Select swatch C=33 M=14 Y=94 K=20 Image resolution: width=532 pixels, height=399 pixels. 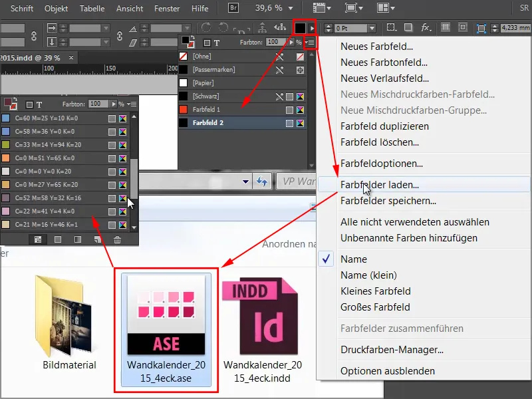click(65, 145)
